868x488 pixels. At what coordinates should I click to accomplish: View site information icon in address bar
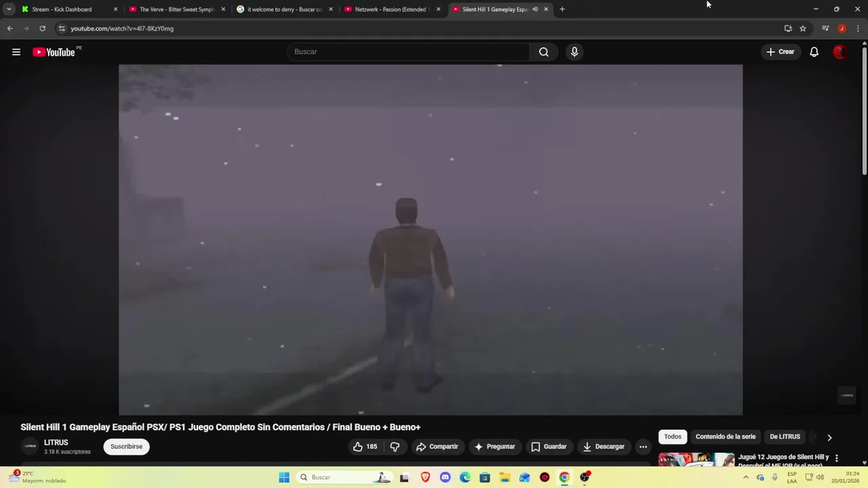pyautogui.click(x=62, y=28)
